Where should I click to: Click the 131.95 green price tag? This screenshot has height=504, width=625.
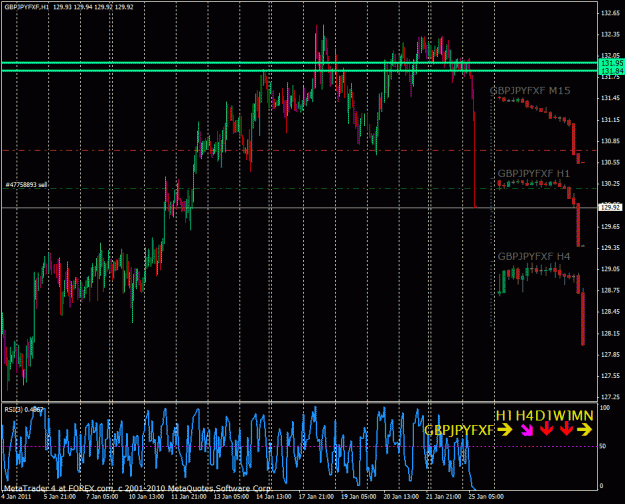612,63
